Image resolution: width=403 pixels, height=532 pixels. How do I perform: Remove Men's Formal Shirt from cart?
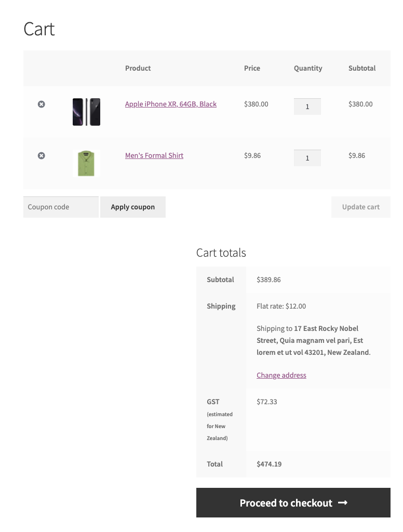click(x=42, y=156)
